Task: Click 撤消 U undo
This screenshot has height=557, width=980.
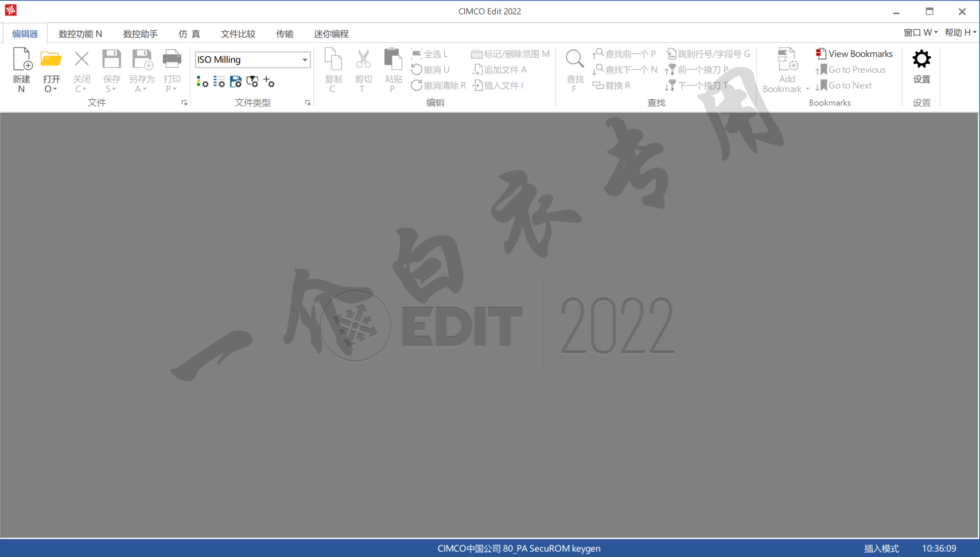Action: [x=430, y=69]
